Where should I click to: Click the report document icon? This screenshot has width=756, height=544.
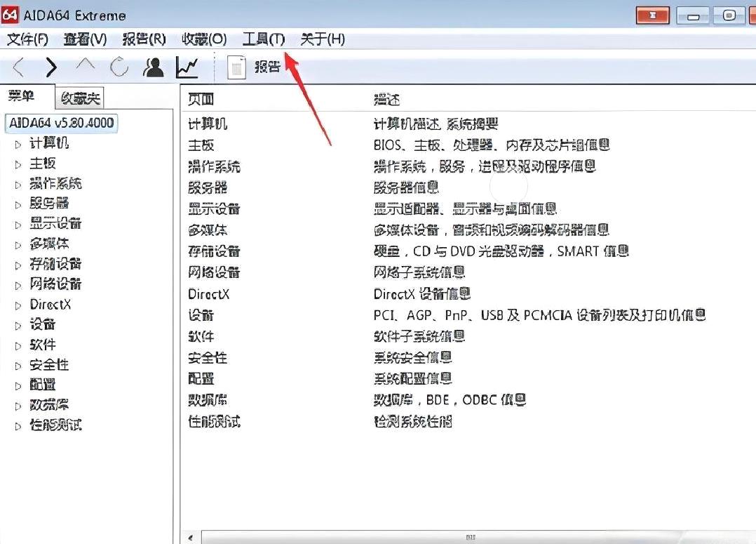pos(236,67)
